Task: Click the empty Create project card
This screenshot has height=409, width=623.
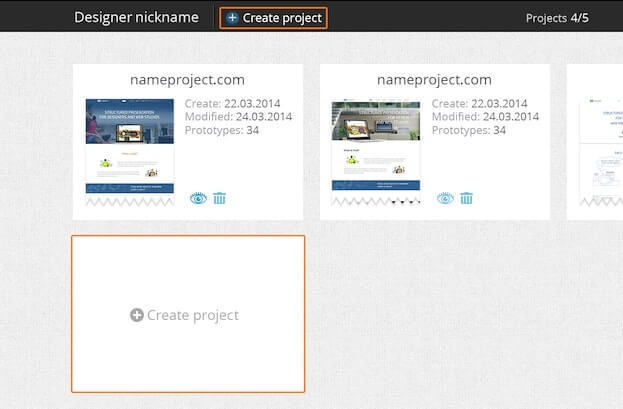Action: pyautogui.click(x=188, y=314)
